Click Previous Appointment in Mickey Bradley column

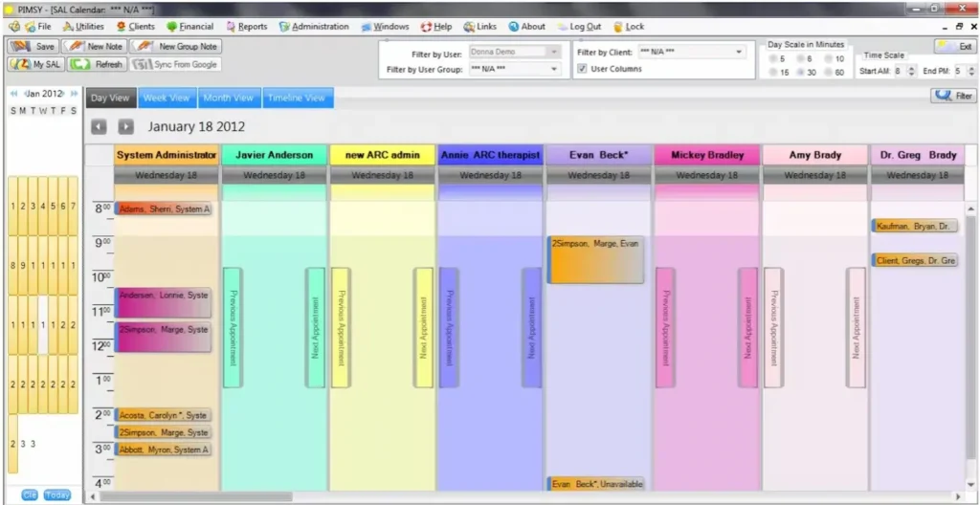pos(666,327)
